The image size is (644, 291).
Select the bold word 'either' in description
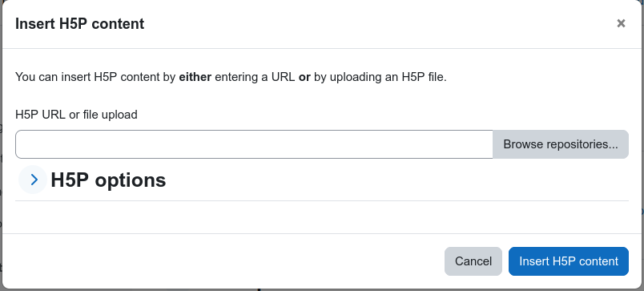[195, 77]
